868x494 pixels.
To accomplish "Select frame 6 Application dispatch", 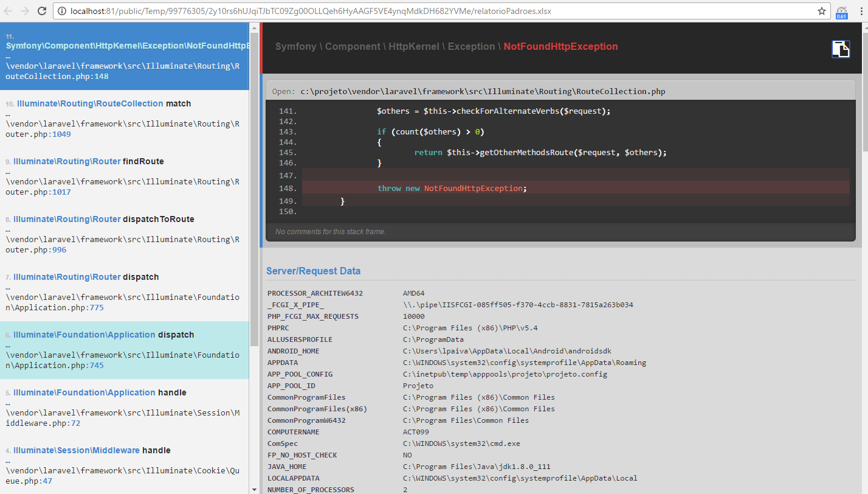I will pos(125,350).
